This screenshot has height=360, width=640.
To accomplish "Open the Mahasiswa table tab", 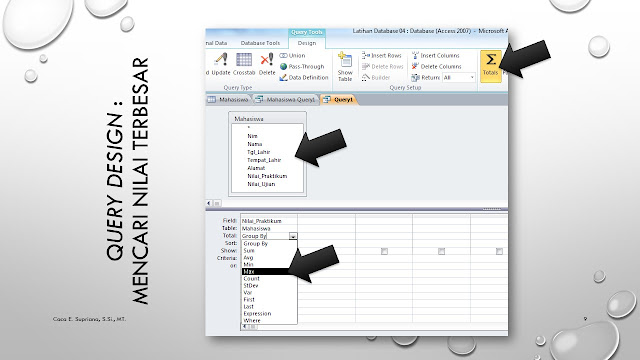I will click(x=228, y=100).
